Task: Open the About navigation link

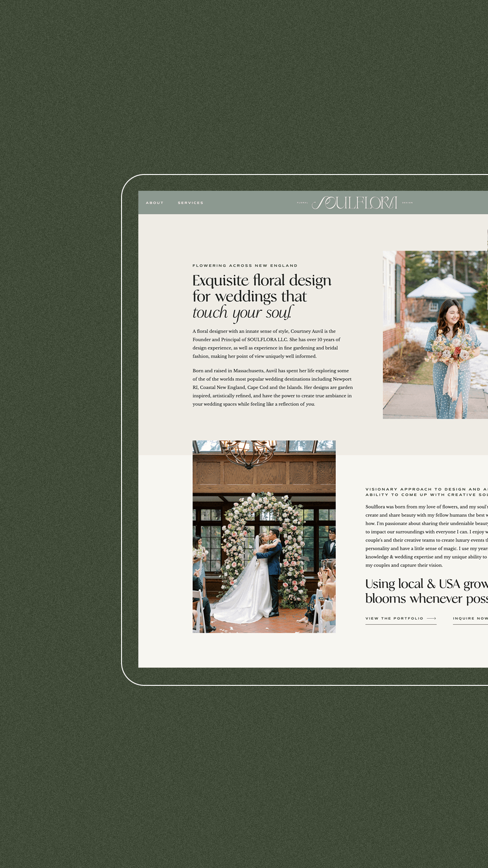Action: tap(155, 203)
